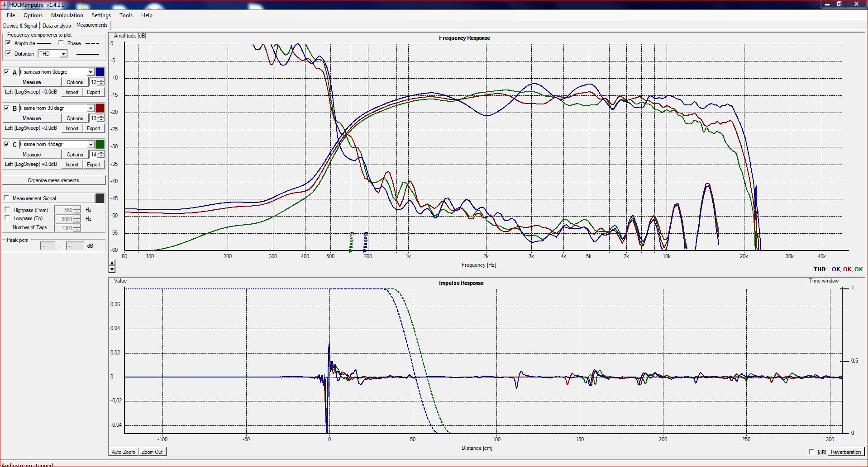Viewport: 868px width, 467px height.
Task: Click the blue gating marker near 700 Hz
Action: (366, 242)
